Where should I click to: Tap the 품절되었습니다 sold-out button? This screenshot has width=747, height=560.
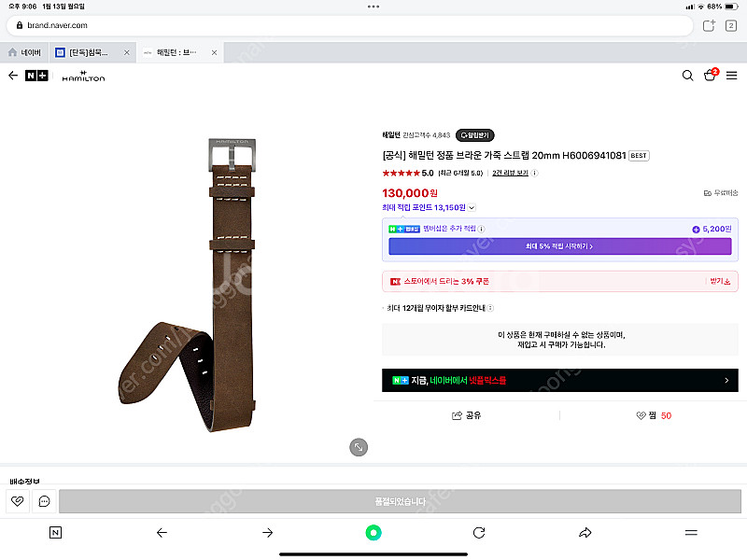[400, 501]
